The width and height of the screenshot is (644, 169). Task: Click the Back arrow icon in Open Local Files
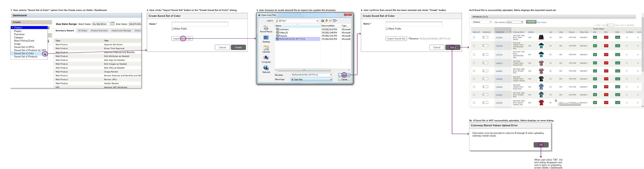[323, 21]
